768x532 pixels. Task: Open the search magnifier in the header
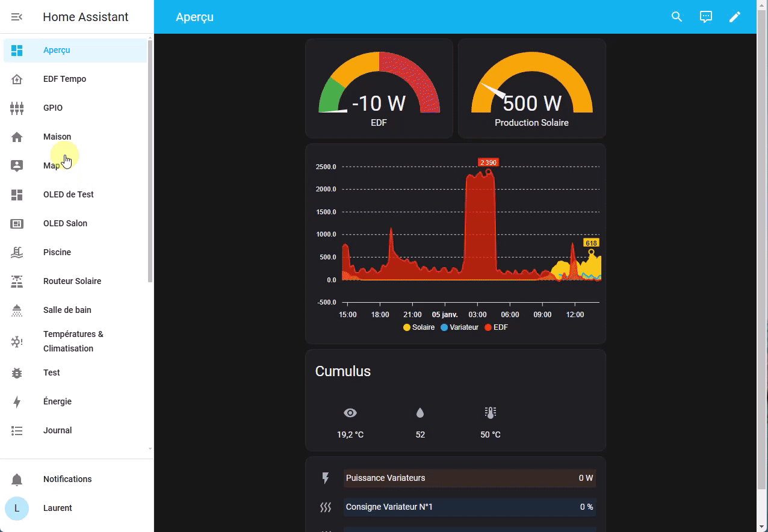click(x=677, y=17)
